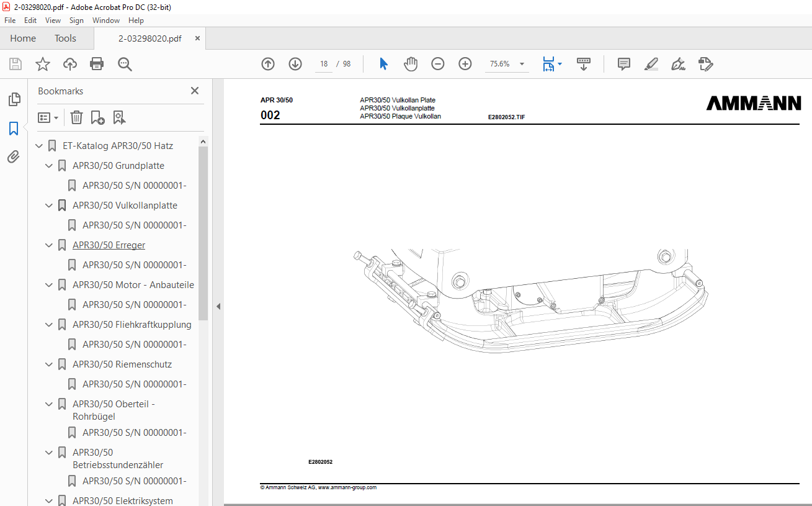The image size is (812, 506).
Task: Open the File menu
Action: pyautogui.click(x=10, y=20)
